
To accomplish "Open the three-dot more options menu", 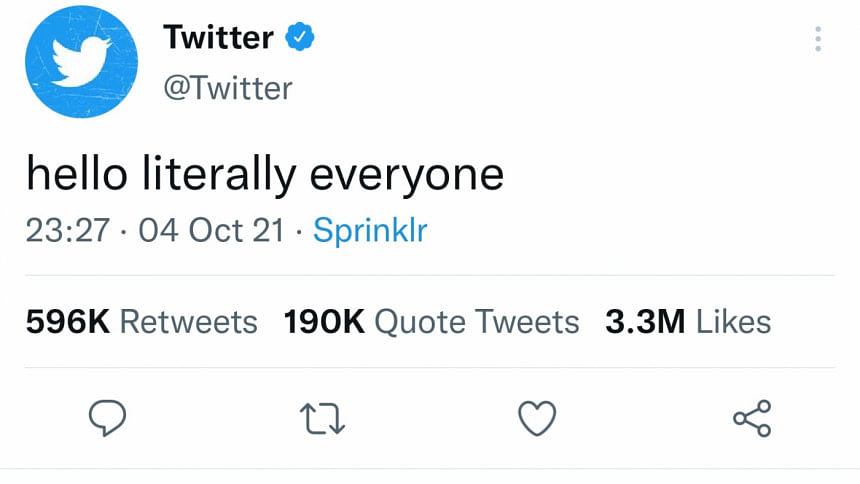I will click(x=818, y=39).
